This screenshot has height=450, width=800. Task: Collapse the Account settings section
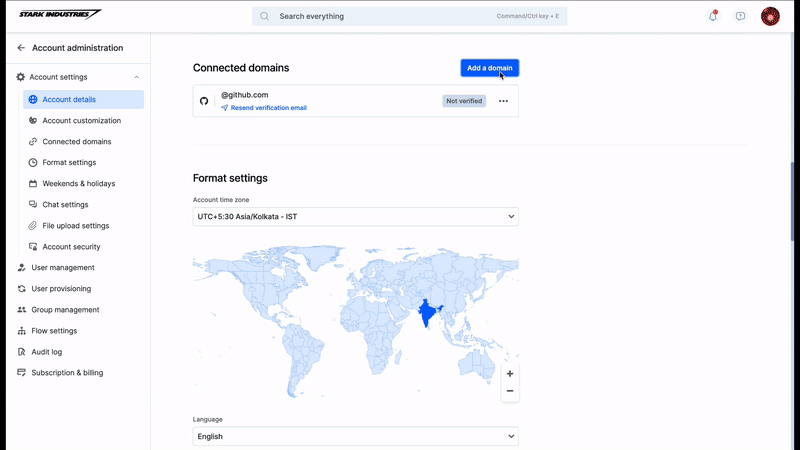coord(136,77)
